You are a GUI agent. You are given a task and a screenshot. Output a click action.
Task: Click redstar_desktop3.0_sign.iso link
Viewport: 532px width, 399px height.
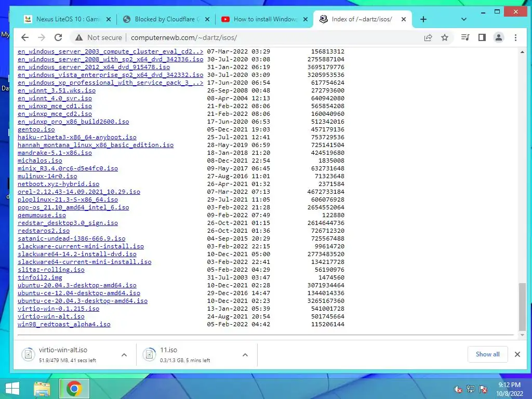coord(68,223)
